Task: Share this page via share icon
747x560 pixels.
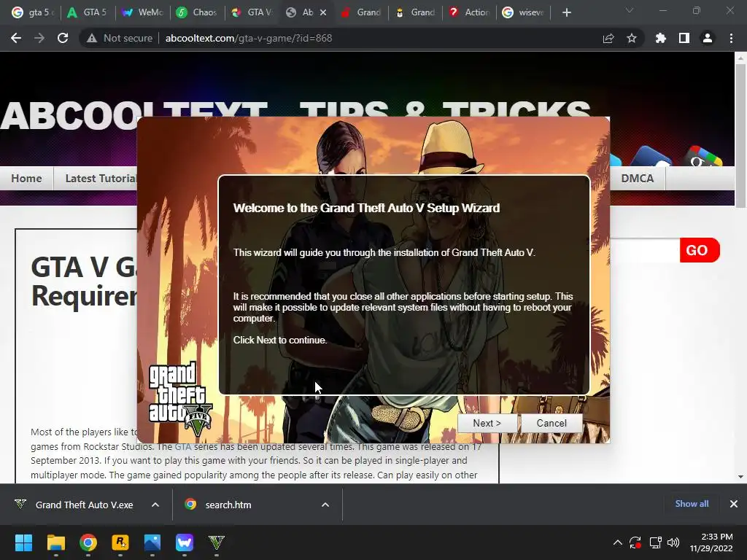Action: (x=608, y=38)
